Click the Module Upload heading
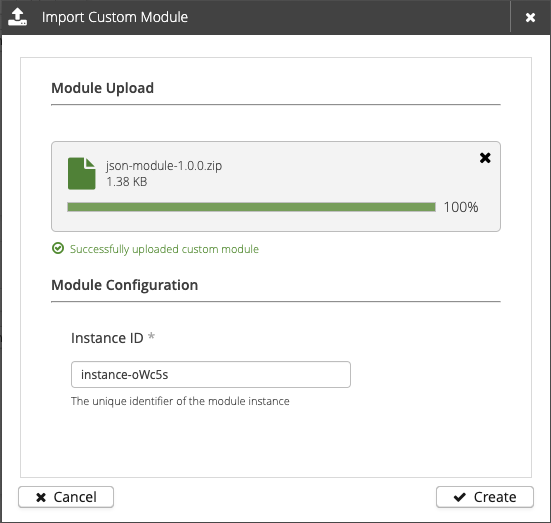The width and height of the screenshot is (551, 523). coord(103,88)
